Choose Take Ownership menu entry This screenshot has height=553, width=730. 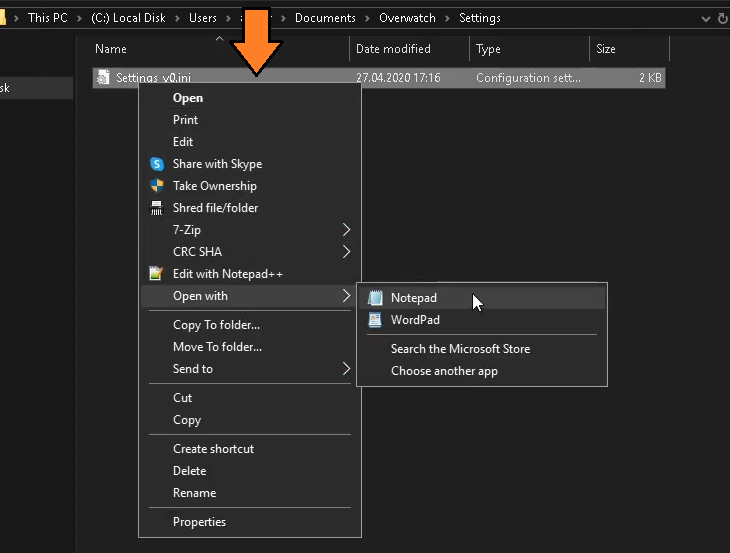[x=250, y=186]
